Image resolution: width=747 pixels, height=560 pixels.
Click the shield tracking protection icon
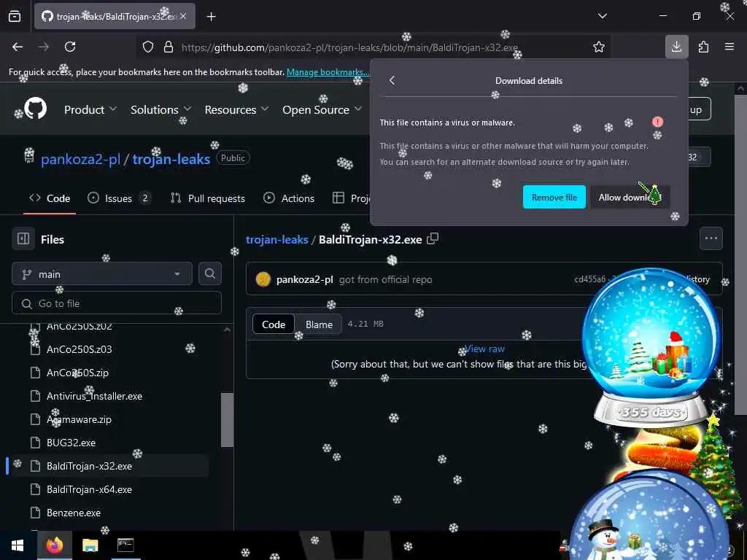pyautogui.click(x=148, y=47)
